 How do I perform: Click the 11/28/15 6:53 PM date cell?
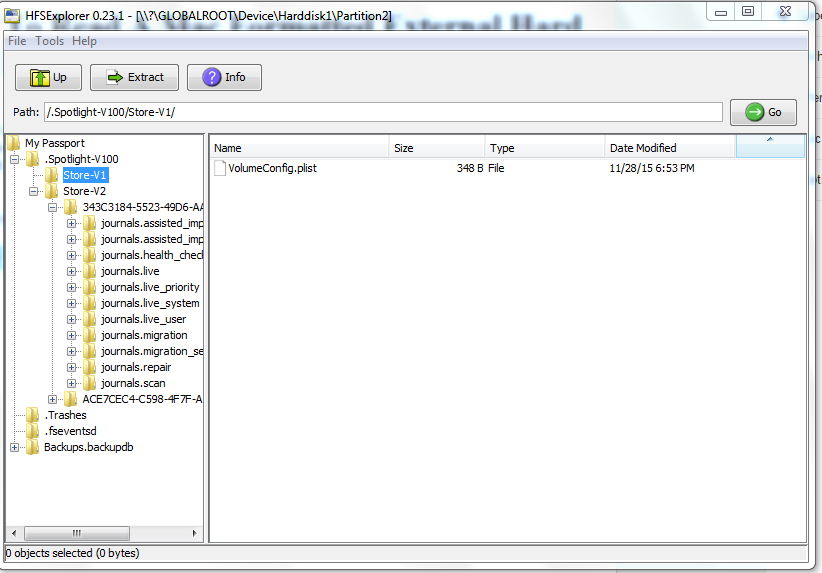click(x=652, y=168)
